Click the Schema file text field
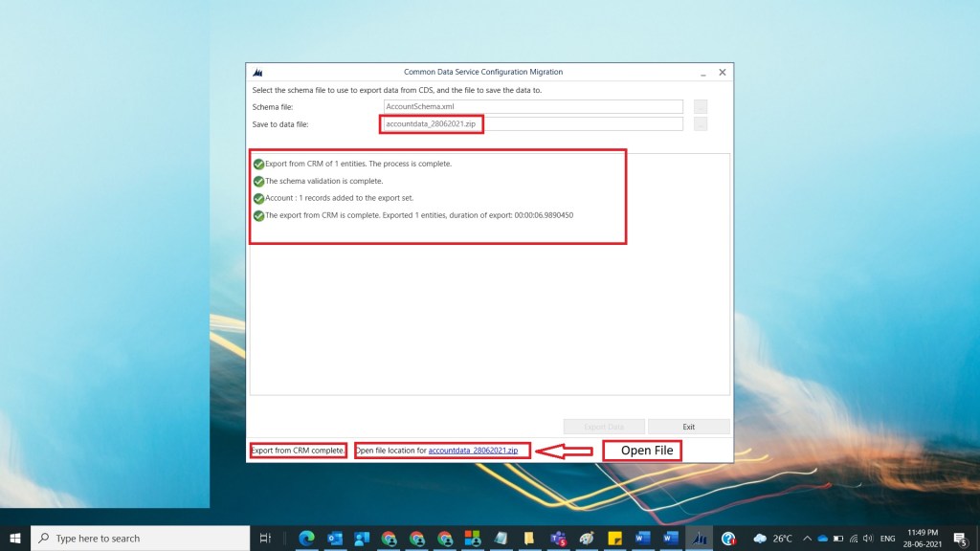This screenshot has height=551, width=980. point(532,106)
